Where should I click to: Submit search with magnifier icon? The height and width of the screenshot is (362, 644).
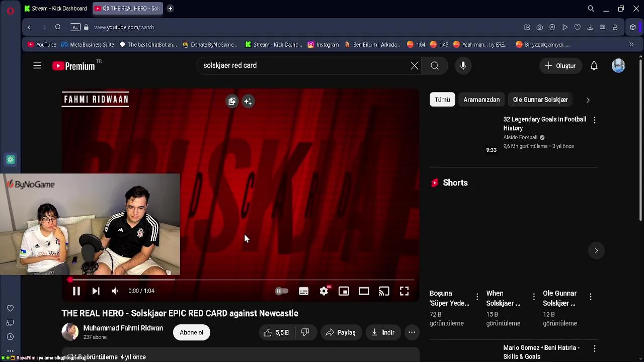coord(435,65)
